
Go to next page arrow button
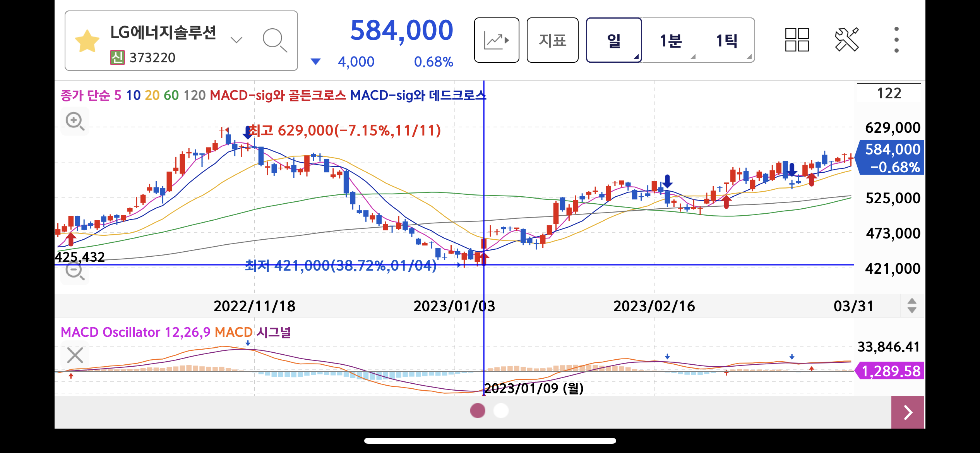[x=907, y=412]
